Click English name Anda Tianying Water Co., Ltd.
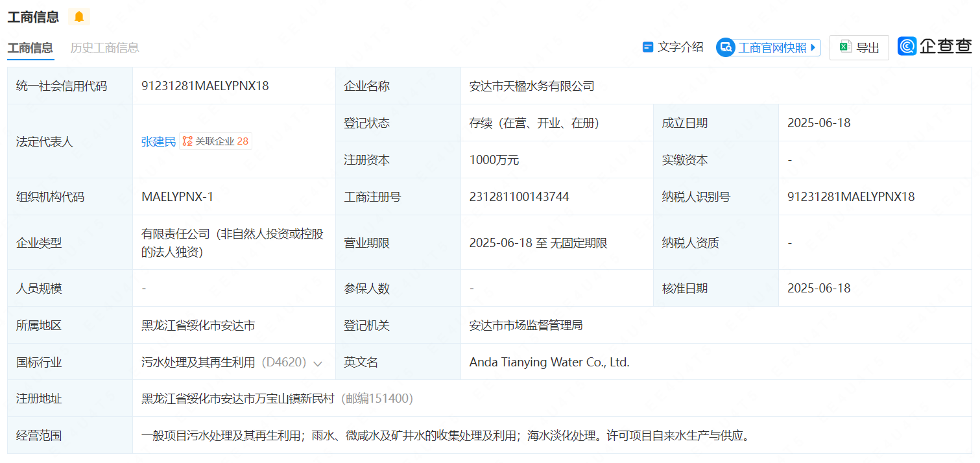This screenshot has height=463, width=980. click(549, 362)
